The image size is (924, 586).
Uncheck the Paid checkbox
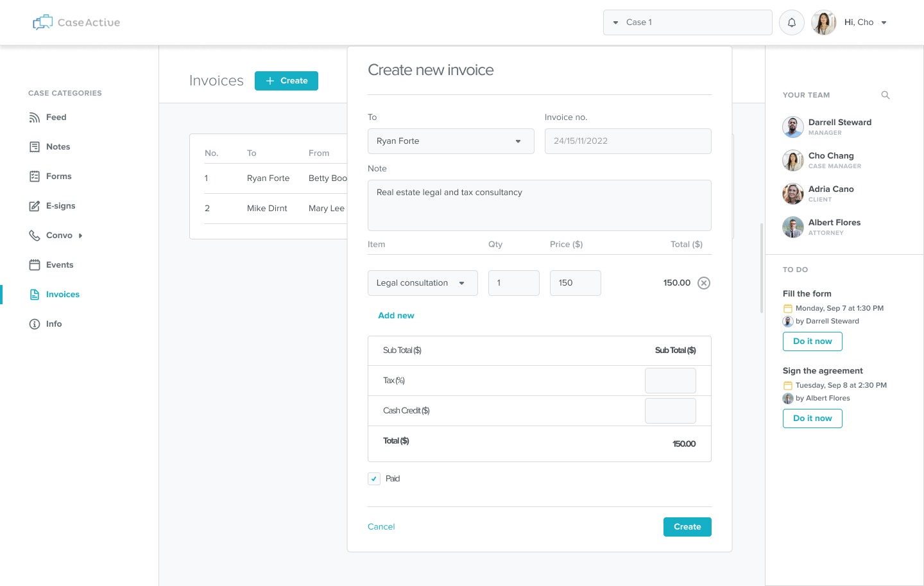[374, 479]
